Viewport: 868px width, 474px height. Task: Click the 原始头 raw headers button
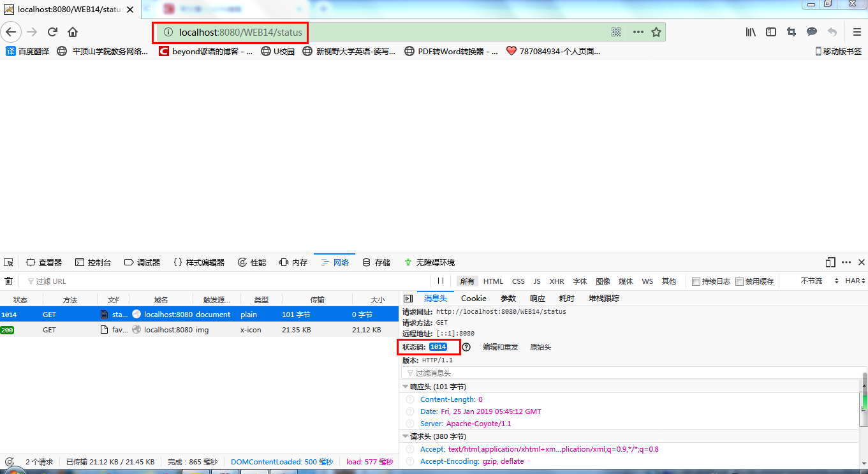click(x=541, y=347)
